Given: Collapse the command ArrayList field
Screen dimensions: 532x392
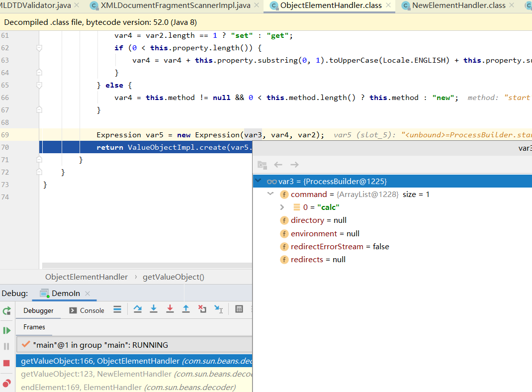Looking at the screenshot, I should (270, 195).
